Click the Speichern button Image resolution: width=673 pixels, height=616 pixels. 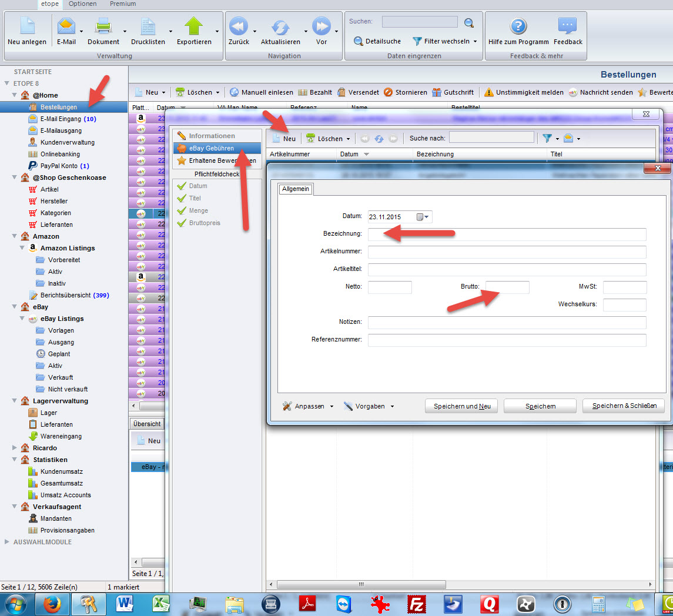coord(540,406)
